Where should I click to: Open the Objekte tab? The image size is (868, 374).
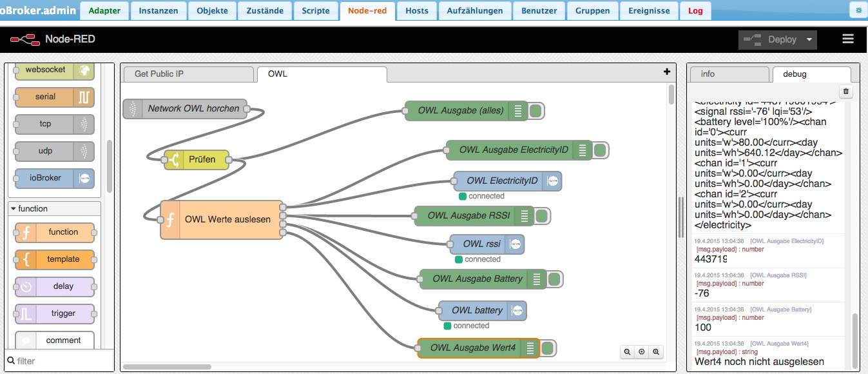click(x=212, y=10)
